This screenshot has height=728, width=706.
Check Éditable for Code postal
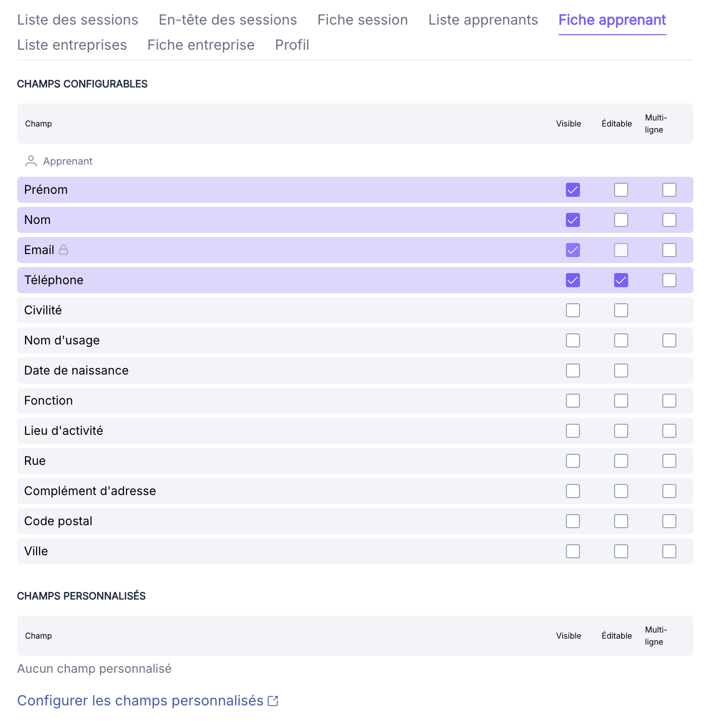[x=621, y=521]
